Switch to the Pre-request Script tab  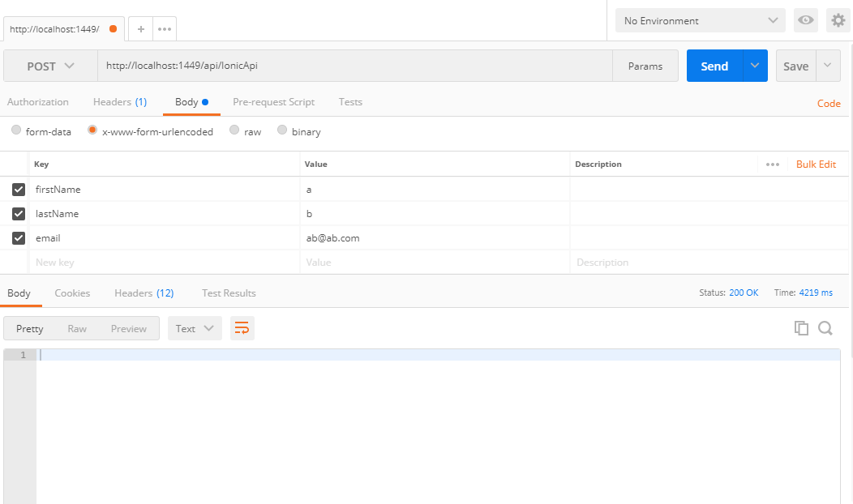pos(273,102)
